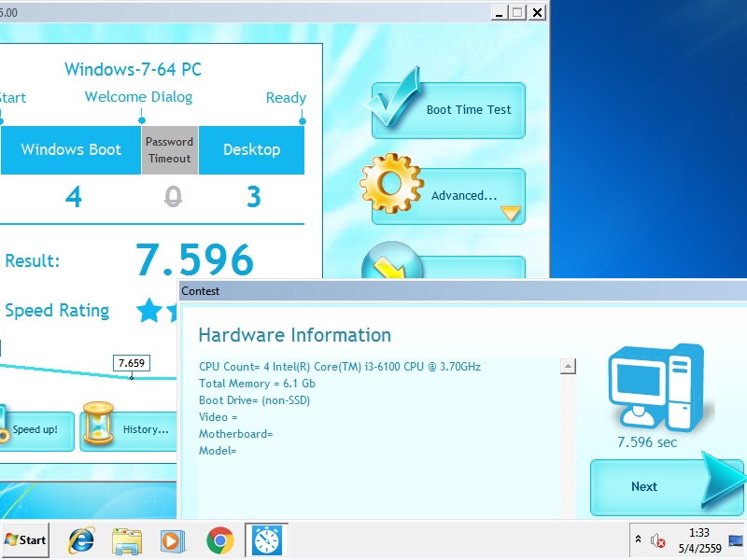Expand the Advanced dropdown triangle
The height and width of the screenshot is (560, 747).
[x=510, y=213]
